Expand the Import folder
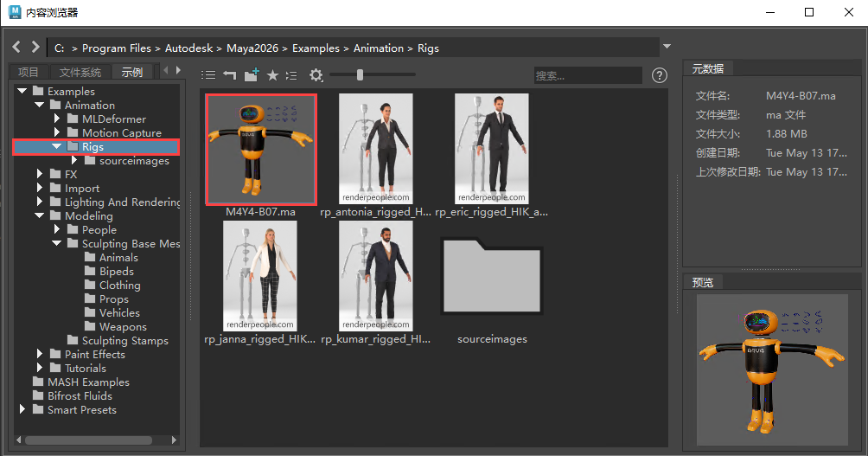The image size is (868, 456). [39, 188]
